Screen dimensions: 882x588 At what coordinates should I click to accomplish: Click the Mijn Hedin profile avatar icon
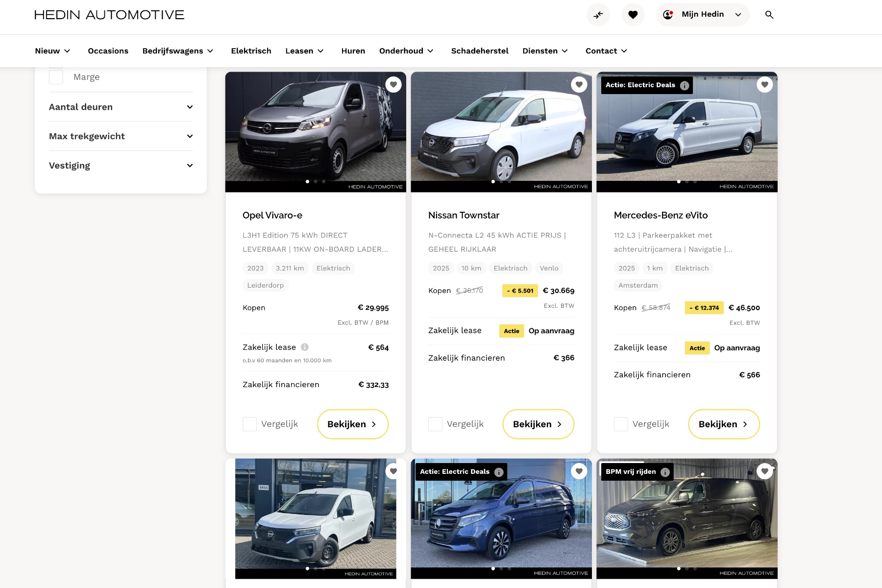tap(668, 15)
